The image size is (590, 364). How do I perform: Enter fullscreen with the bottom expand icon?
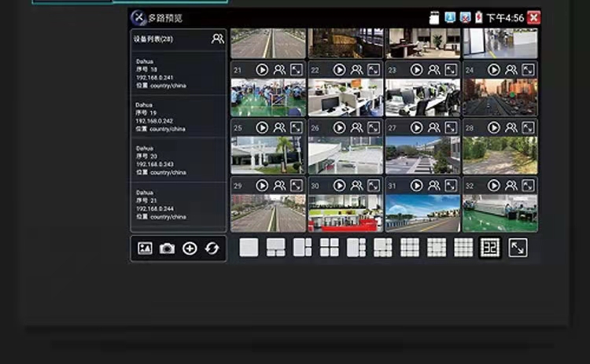(x=518, y=248)
